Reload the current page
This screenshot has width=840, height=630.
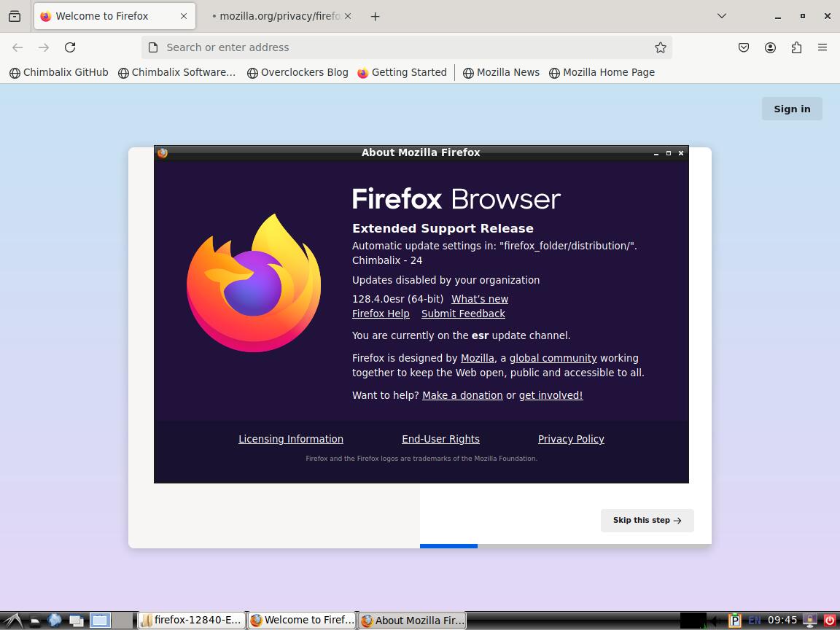tap(70, 47)
